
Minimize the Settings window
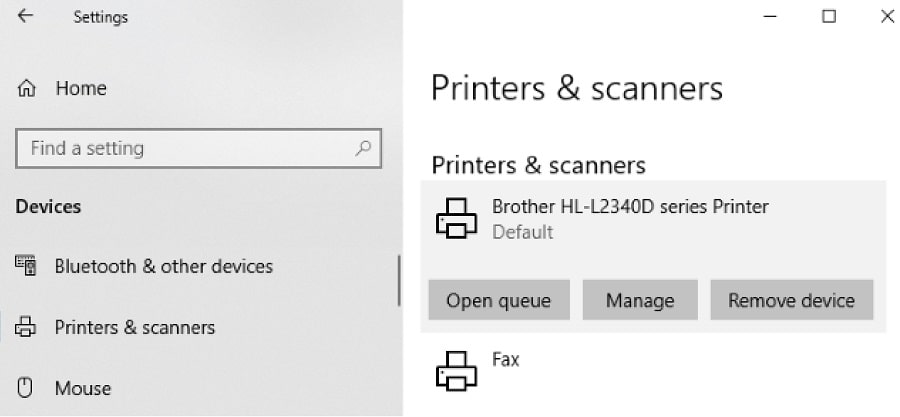770,17
